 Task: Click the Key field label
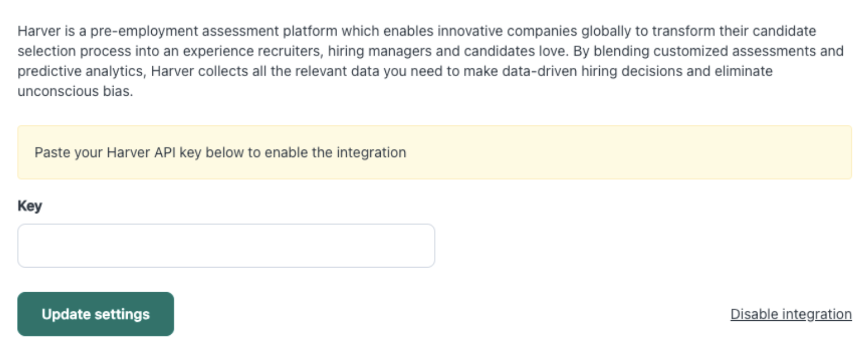(x=30, y=206)
